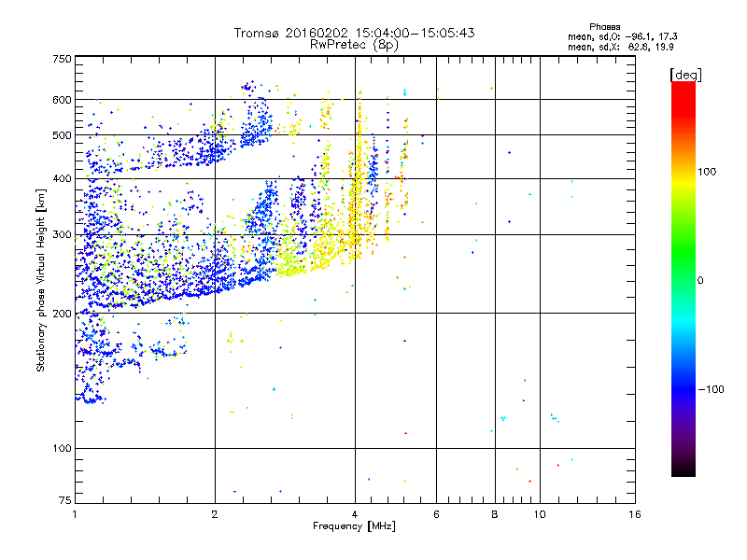Click the x-axis tick label '6'
This screenshot has width=747, height=560.
point(436,514)
